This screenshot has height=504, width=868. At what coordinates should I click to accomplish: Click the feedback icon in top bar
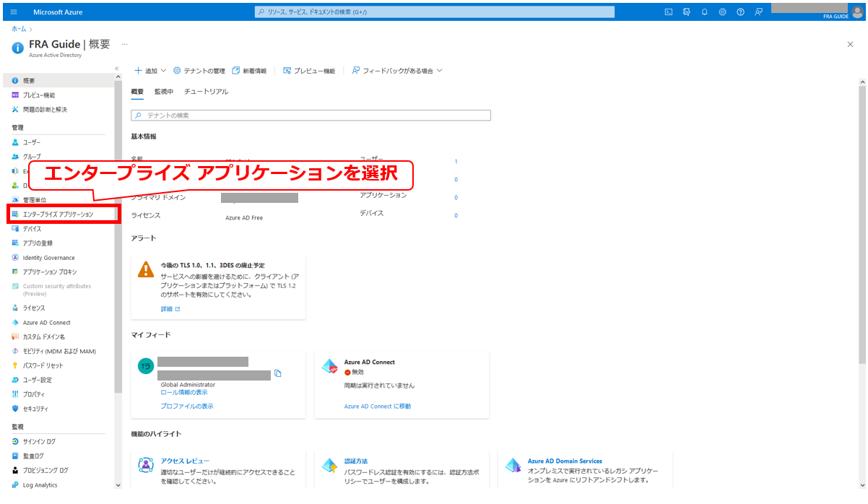[758, 12]
